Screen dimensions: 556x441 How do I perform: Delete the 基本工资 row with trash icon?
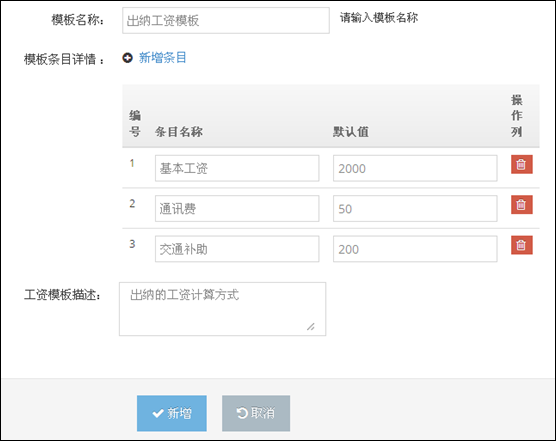pos(522,164)
